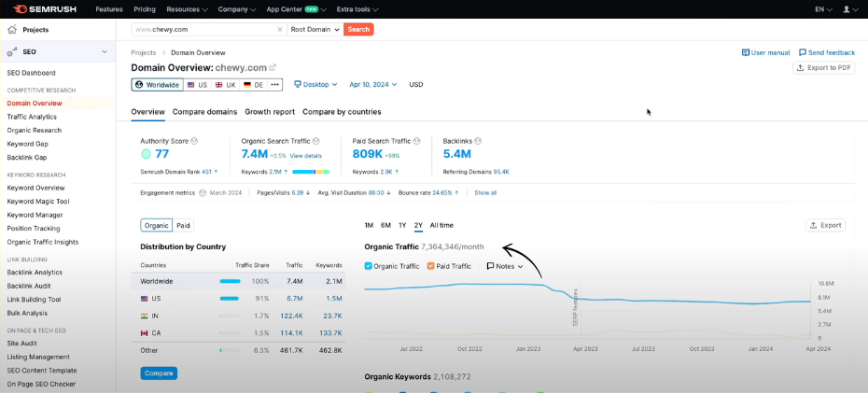
Task: Click the Keywords distribution color bar
Action: (311, 172)
